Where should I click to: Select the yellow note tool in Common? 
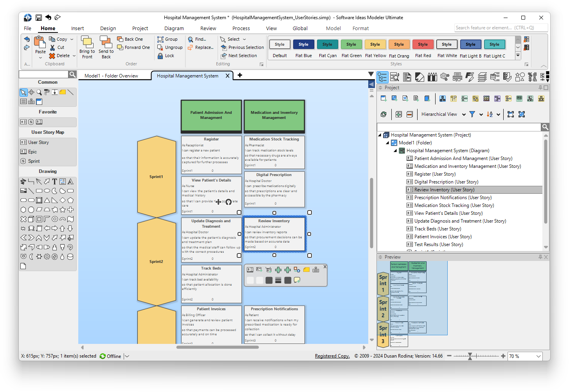(63, 92)
